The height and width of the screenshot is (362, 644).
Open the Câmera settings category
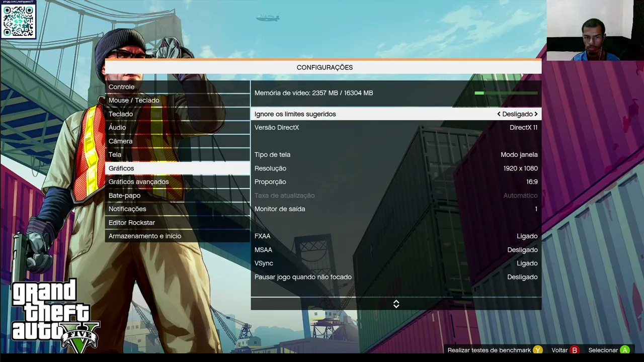point(178,141)
